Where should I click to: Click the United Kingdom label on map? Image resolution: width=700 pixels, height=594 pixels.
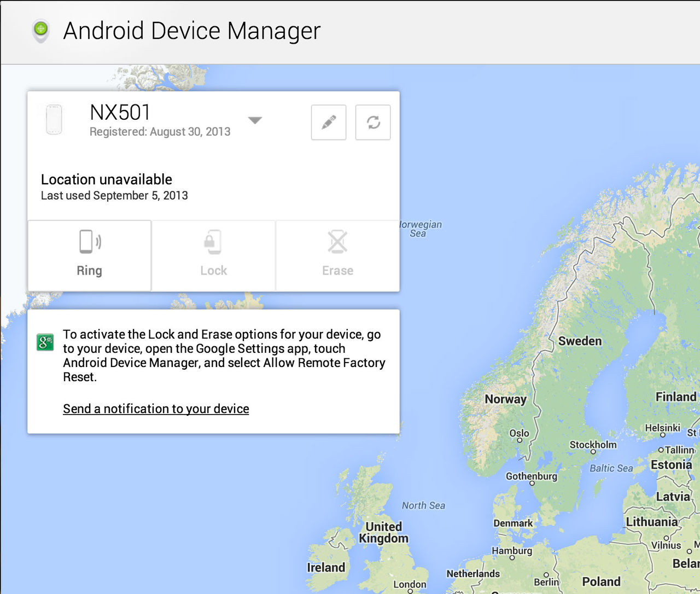tap(383, 532)
